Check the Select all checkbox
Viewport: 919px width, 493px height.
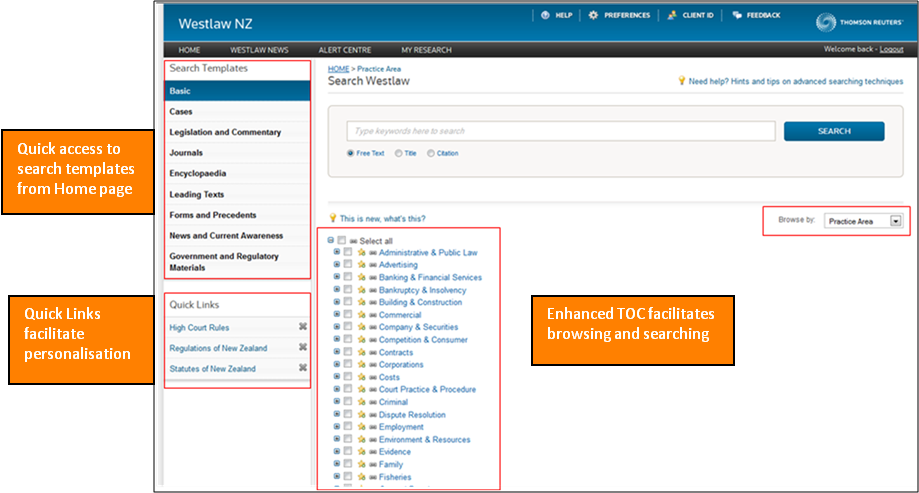[x=342, y=240]
